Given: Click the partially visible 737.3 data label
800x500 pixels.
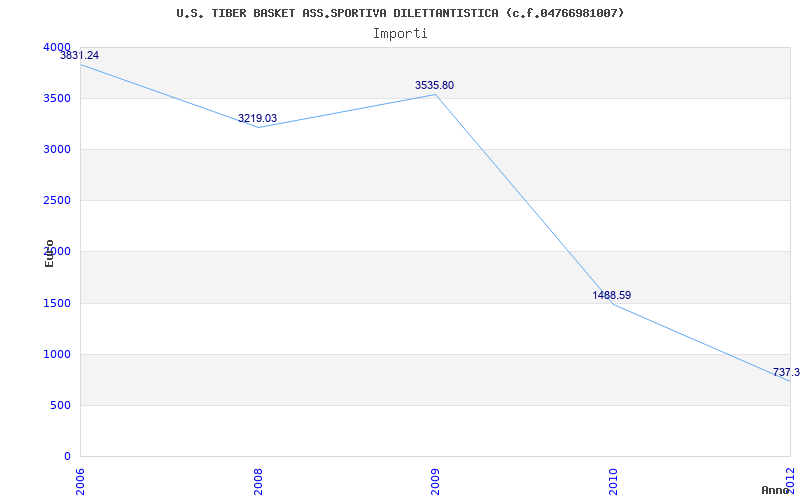Looking at the screenshot, I should [x=786, y=372].
